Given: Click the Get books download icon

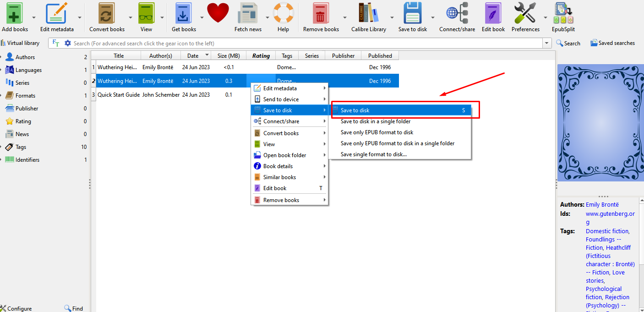Looking at the screenshot, I should coord(183,13).
